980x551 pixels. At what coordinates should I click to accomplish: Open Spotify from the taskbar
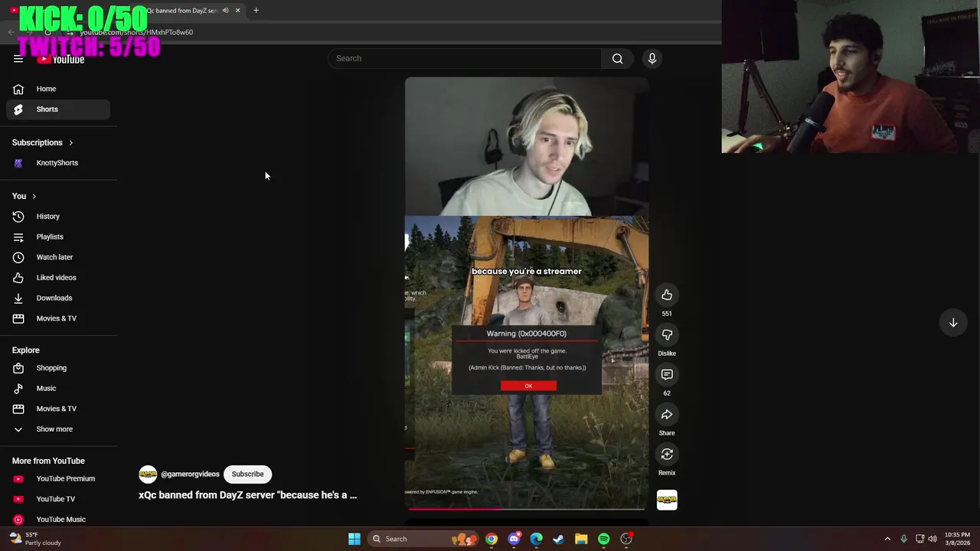pos(603,539)
